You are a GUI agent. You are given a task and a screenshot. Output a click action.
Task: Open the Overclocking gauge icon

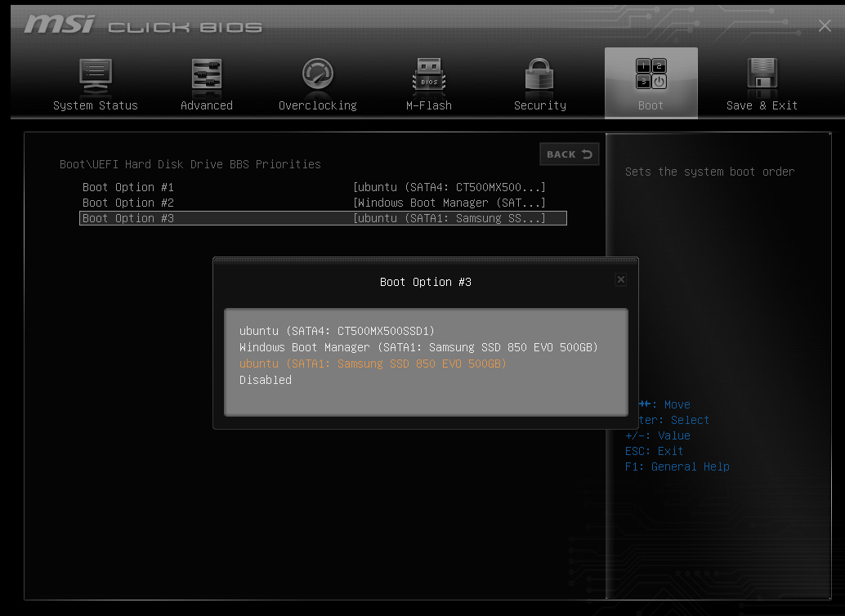[317, 74]
